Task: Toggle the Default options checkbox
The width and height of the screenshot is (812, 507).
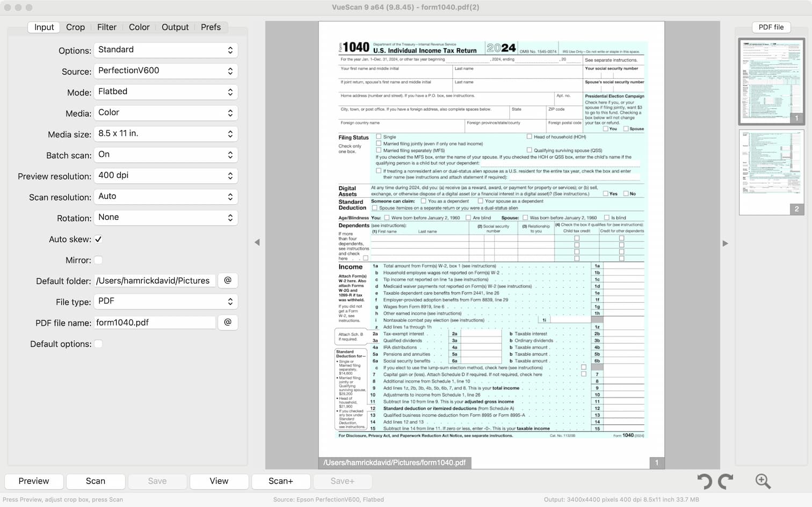Action: pos(98,344)
